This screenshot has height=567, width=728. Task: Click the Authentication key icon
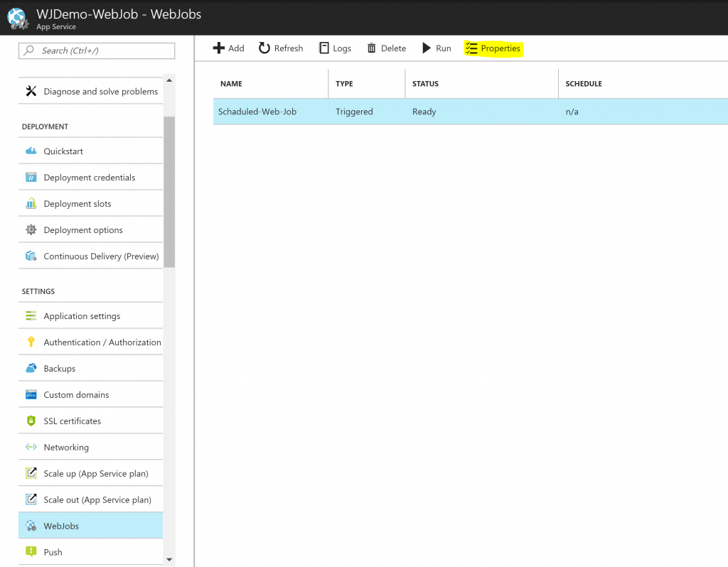pyautogui.click(x=31, y=342)
